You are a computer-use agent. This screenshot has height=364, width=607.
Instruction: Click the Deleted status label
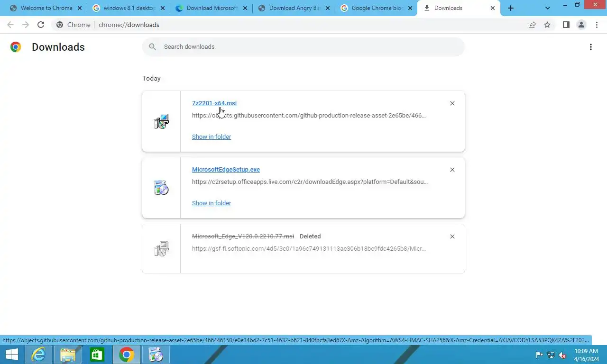310,237
